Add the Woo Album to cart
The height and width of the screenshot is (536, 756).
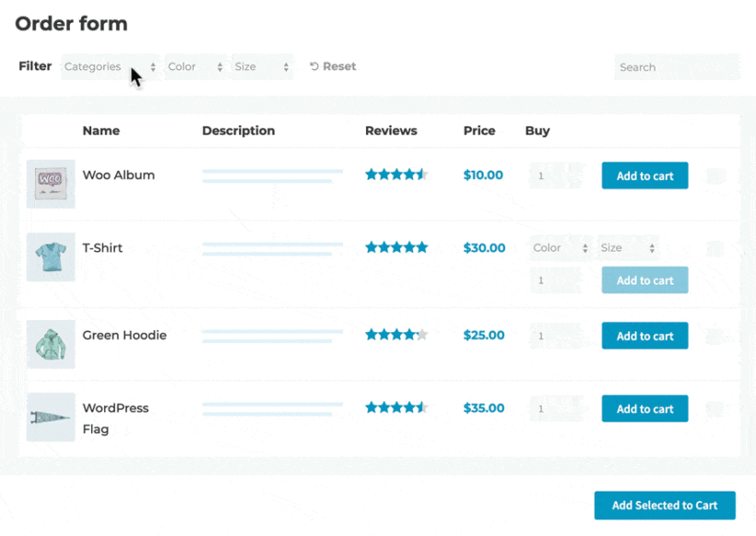click(644, 175)
